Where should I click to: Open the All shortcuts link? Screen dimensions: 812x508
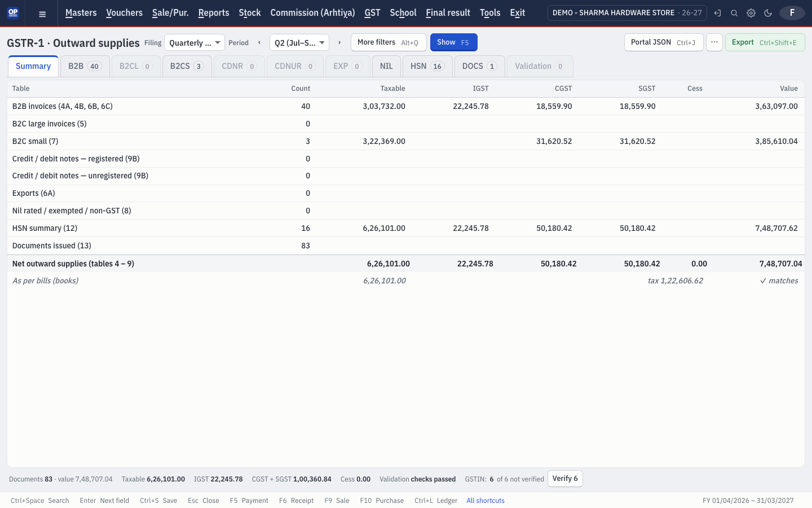(486, 501)
